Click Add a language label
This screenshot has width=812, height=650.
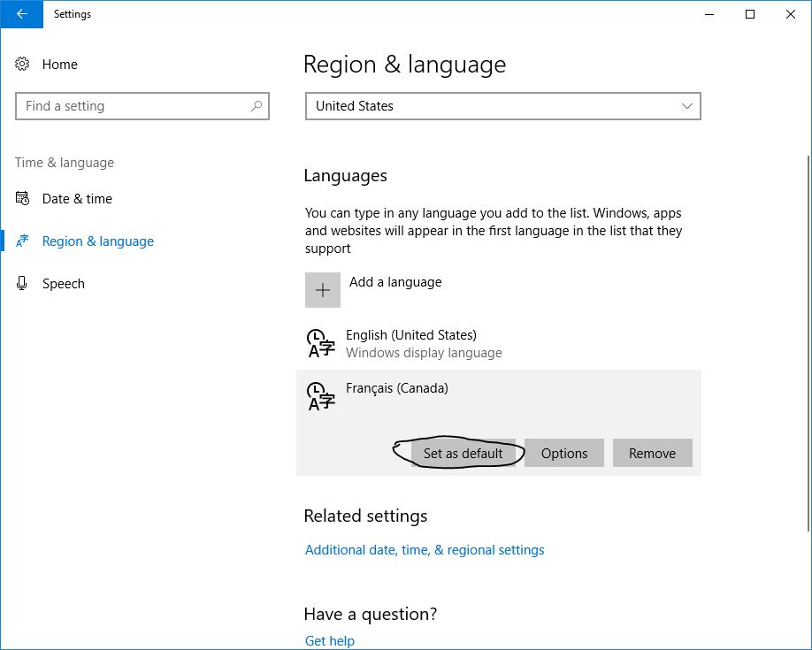(x=395, y=282)
